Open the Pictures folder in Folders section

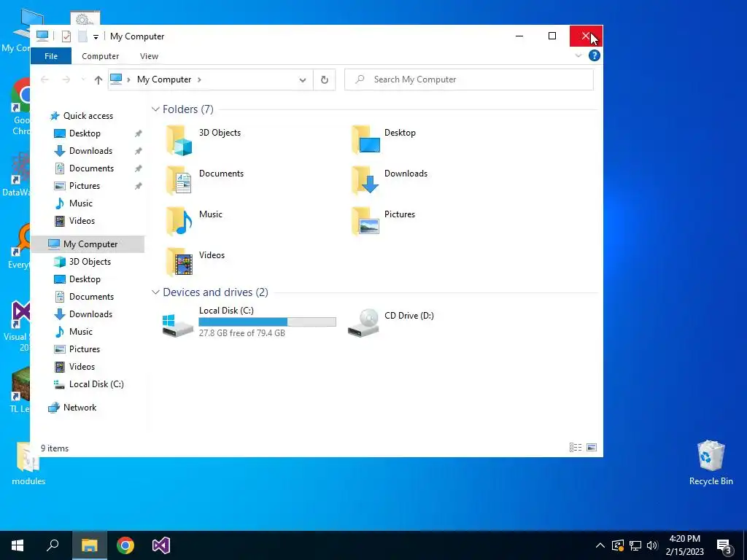pyautogui.click(x=365, y=222)
